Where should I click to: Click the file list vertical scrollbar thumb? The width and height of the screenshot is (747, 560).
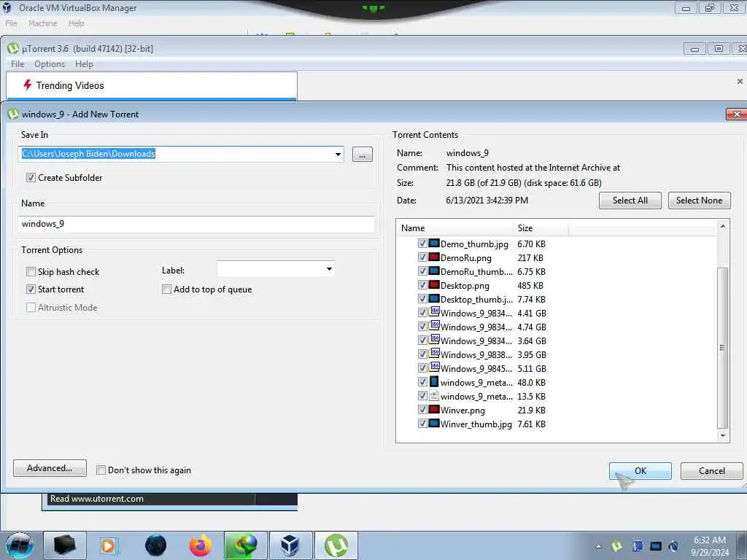point(723,348)
